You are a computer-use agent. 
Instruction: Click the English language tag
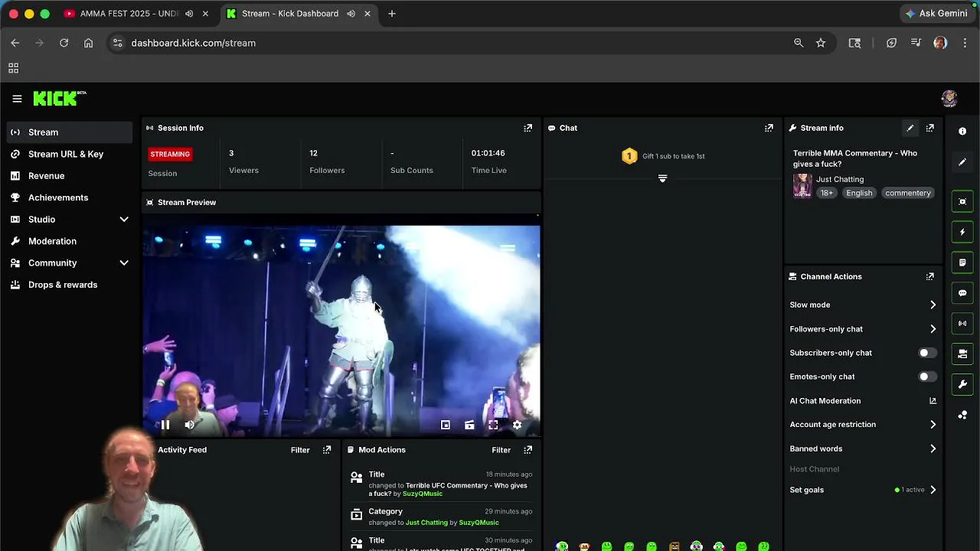click(x=859, y=193)
